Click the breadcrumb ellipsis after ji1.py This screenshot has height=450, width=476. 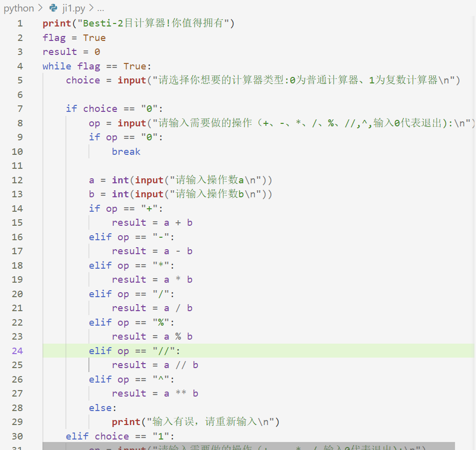100,9
